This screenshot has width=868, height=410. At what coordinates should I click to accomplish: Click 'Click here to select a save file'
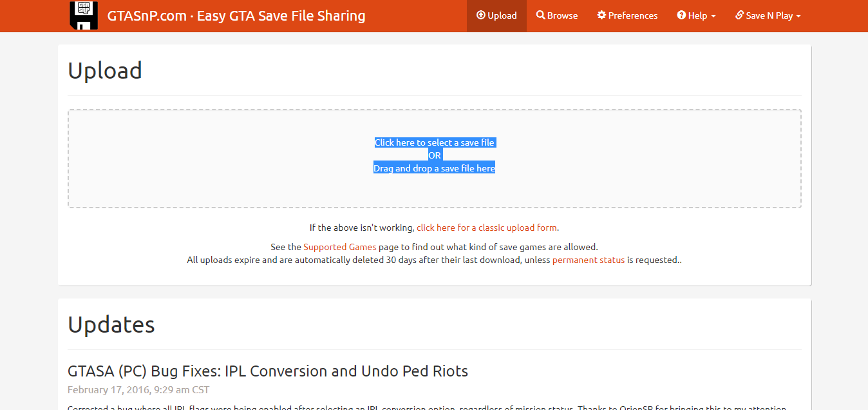point(435,142)
